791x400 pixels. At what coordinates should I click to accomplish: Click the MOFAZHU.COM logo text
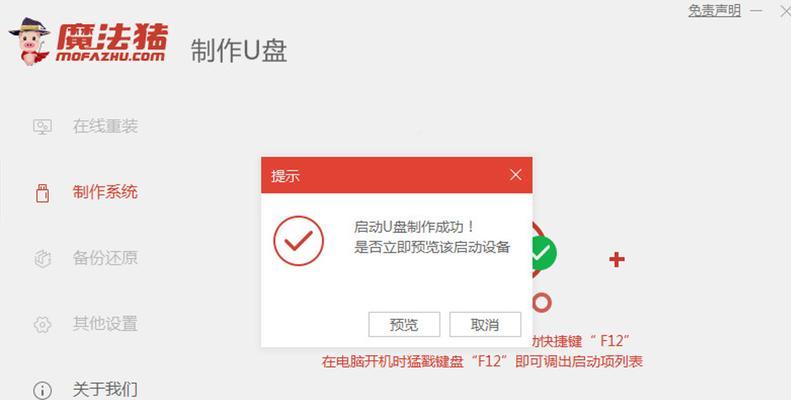pos(110,56)
